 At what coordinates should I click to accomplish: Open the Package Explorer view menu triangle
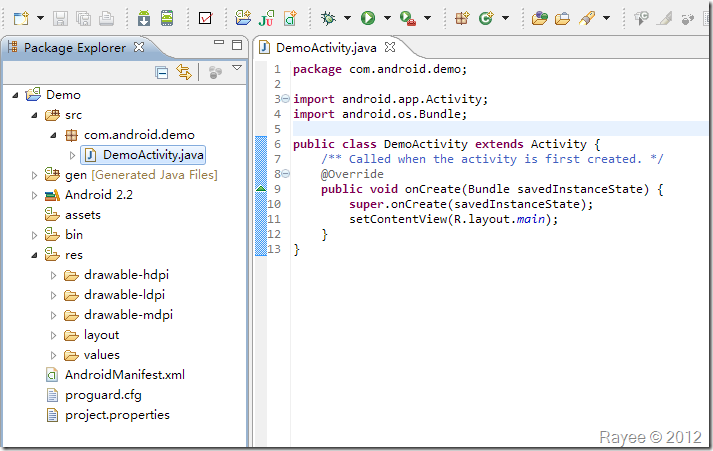coord(237,69)
